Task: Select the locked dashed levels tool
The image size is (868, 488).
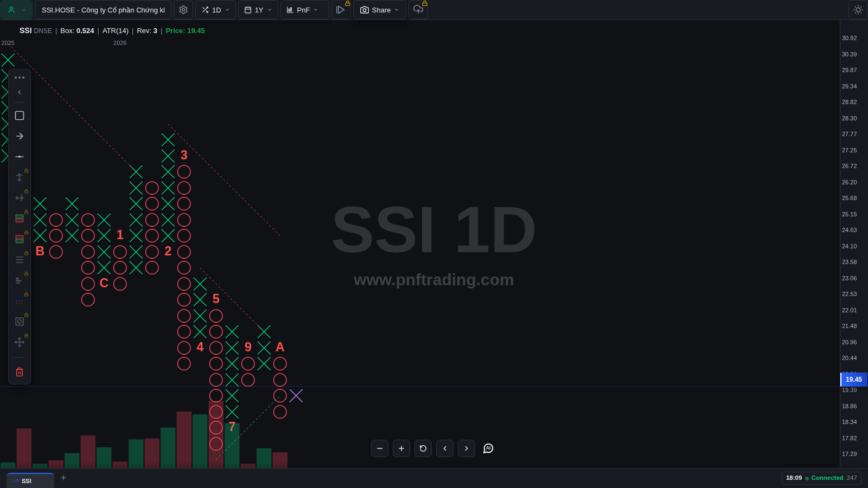Action: coord(20,301)
